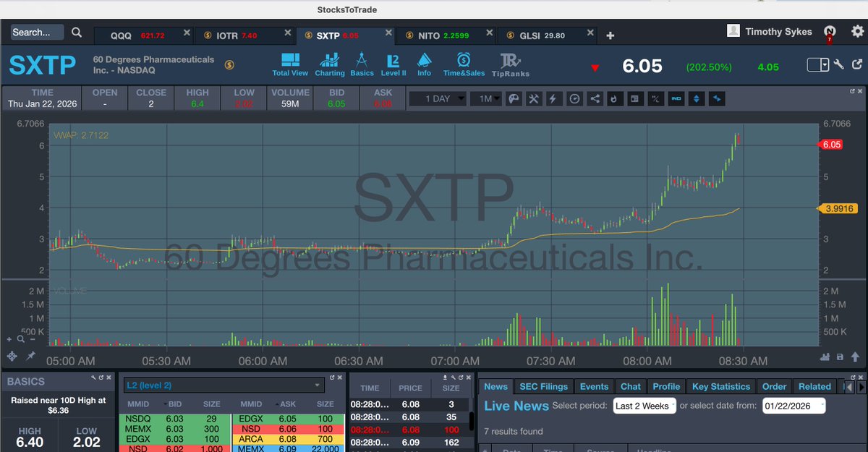This screenshot has height=452, width=868.
Task: Pop out the SXTP window
Action: pos(856,64)
